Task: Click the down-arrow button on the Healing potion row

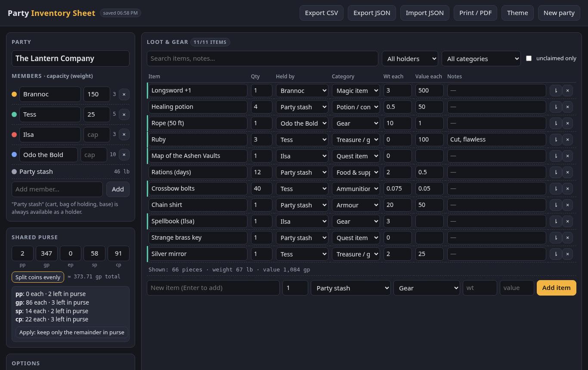Action: coord(556,107)
